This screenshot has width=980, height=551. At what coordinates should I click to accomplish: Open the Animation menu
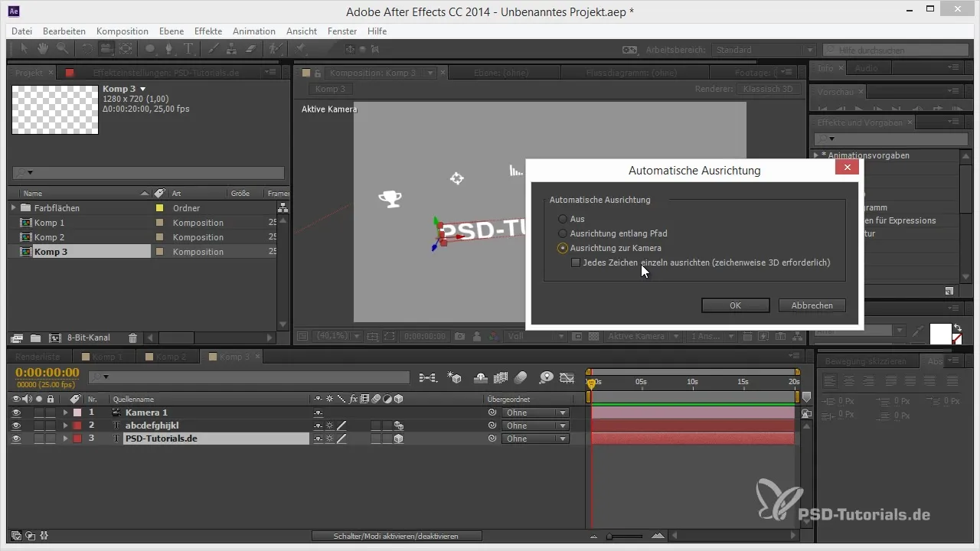254,31
